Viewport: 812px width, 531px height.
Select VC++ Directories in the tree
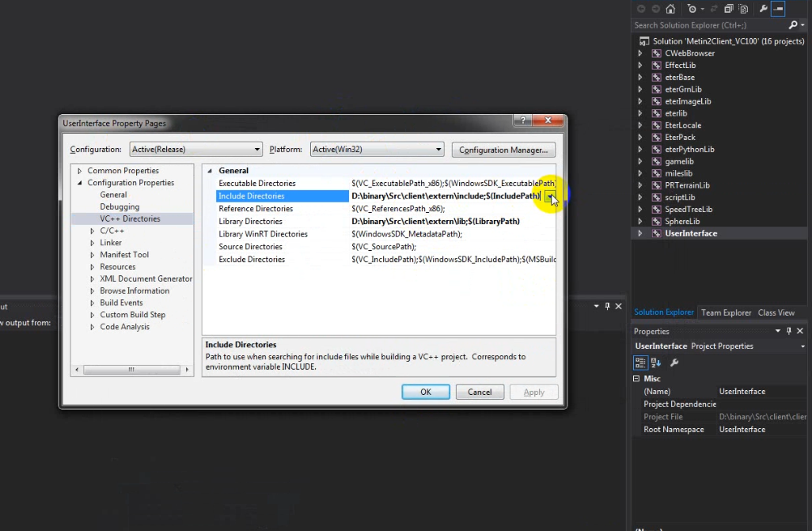click(130, 218)
